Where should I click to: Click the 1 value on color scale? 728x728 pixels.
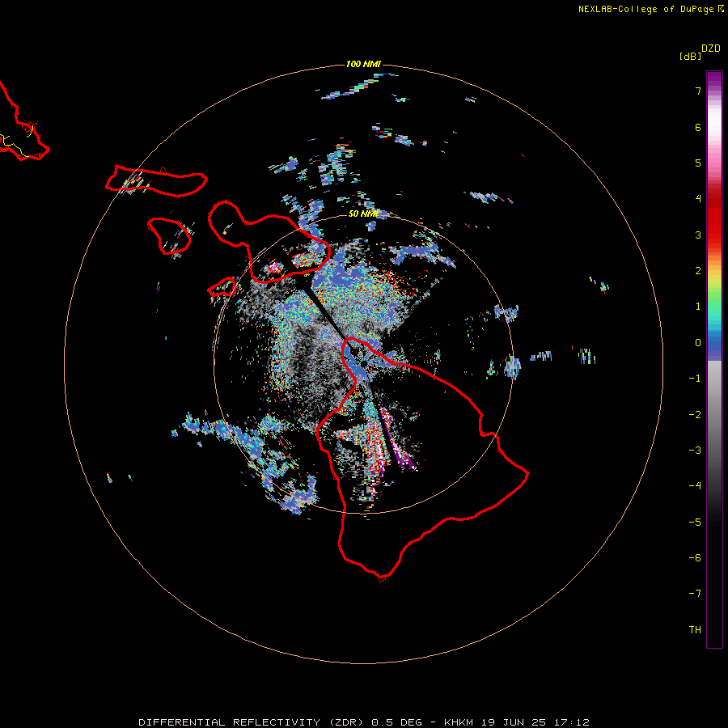pyautogui.click(x=698, y=307)
